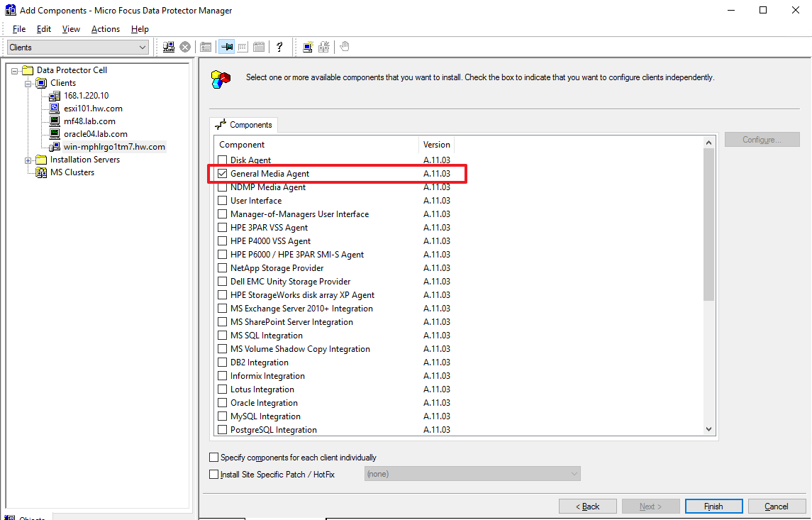Click the Data Protector title bar app icon
The image size is (812, 520).
(11, 10)
